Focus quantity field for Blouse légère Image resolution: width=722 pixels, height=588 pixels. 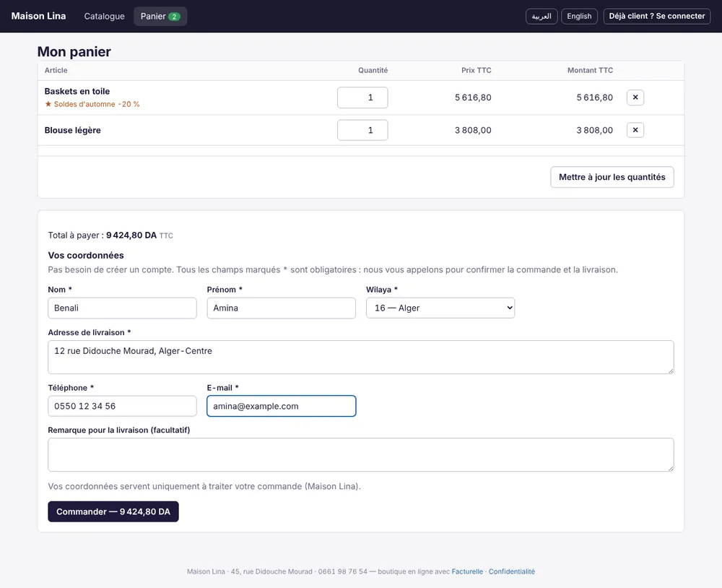[x=362, y=130]
